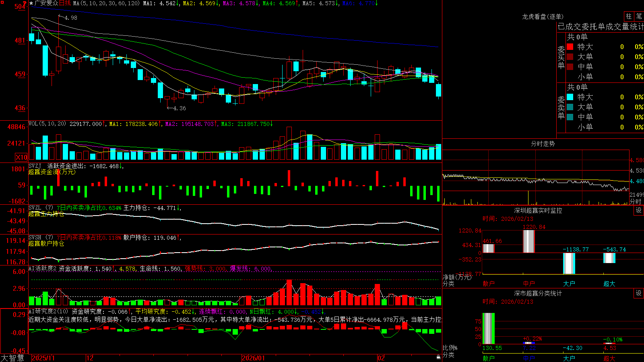644x362 pixels.
Task: Click the VOL(5,10,20) indicator label
Action: [x=47, y=124]
